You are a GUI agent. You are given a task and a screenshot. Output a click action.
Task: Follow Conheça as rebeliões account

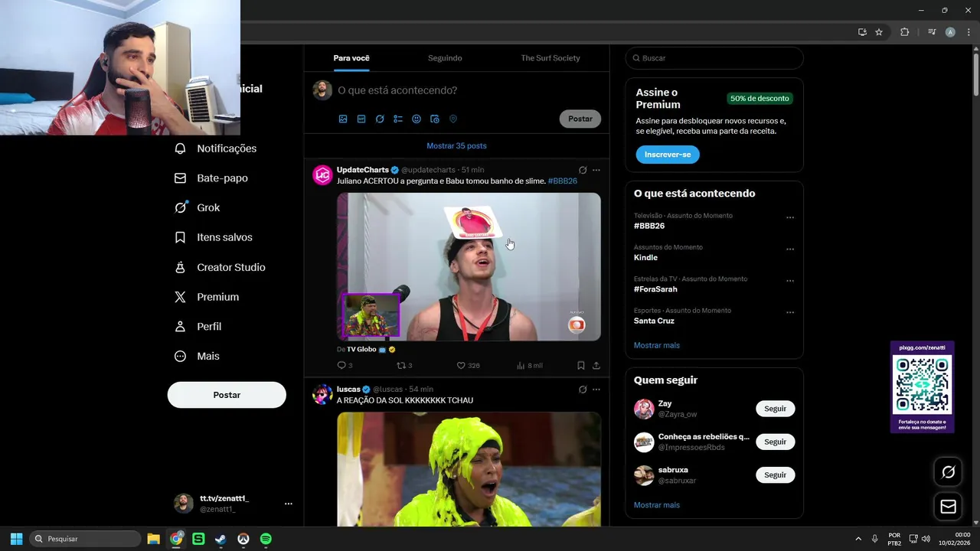point(776,442)
